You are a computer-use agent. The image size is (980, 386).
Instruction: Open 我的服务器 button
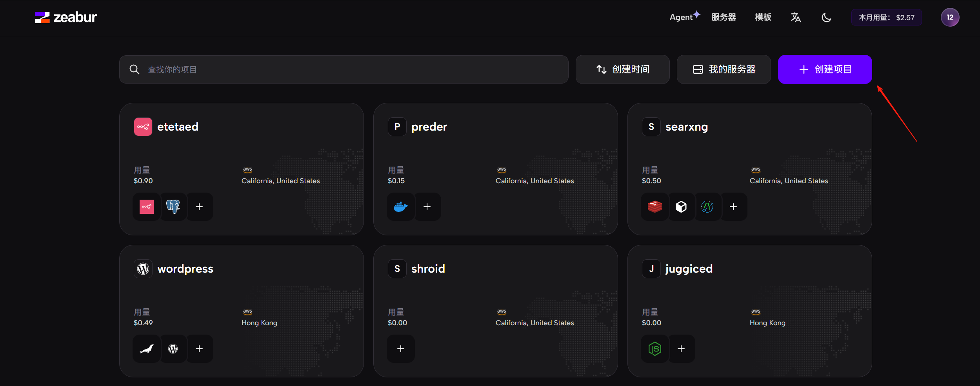coord(724,69)
